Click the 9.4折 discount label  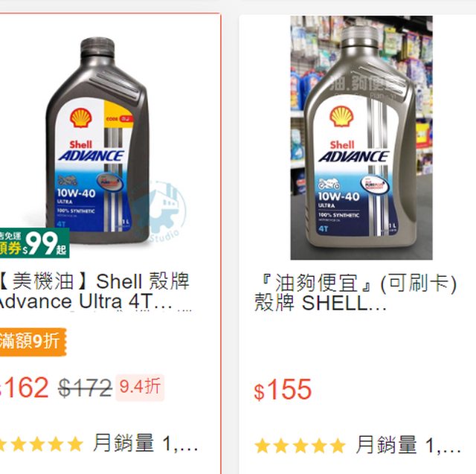[x=140, y=387]
